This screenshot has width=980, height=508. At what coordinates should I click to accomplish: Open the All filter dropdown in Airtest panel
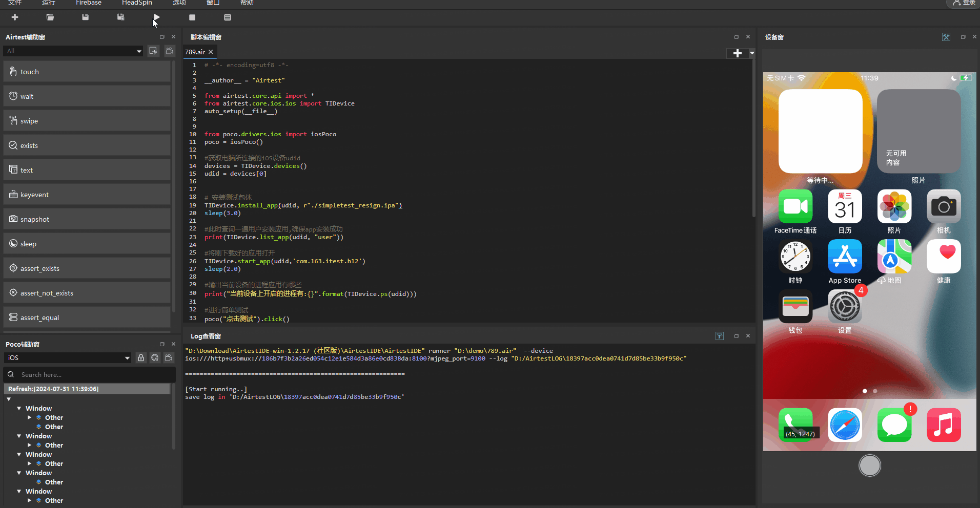pos(72,51)
